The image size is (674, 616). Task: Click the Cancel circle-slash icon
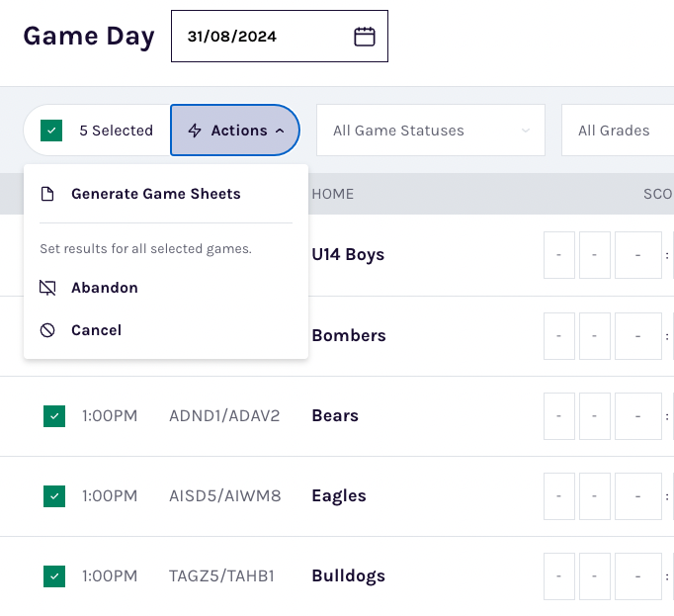tap(47, 330)
